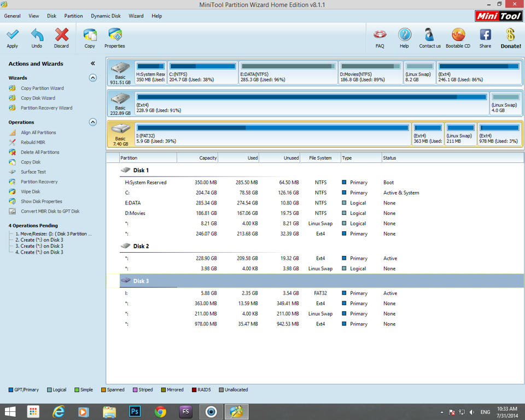
Task: Collapse the Actions and Wizards panel
Action: [92, 63]
